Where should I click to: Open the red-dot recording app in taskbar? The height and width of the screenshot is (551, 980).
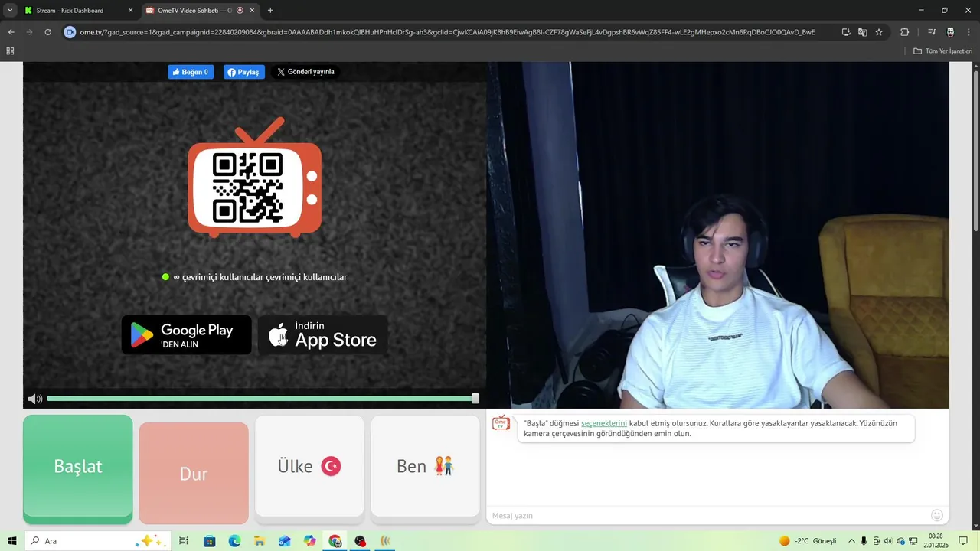tap(360, 541)
